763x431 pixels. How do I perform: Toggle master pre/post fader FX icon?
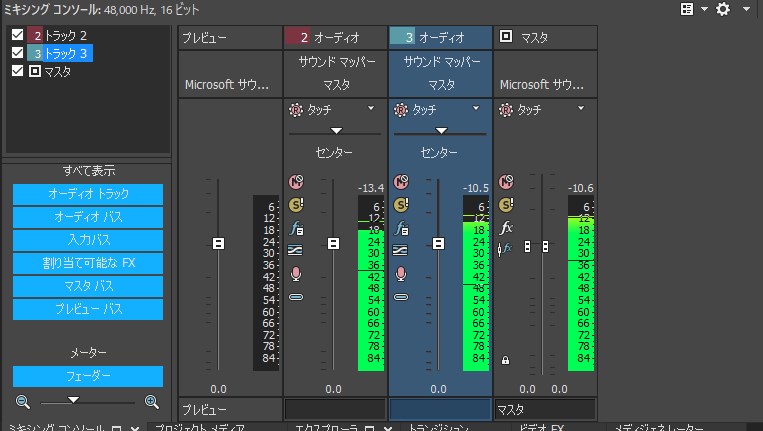pos(505,249)
